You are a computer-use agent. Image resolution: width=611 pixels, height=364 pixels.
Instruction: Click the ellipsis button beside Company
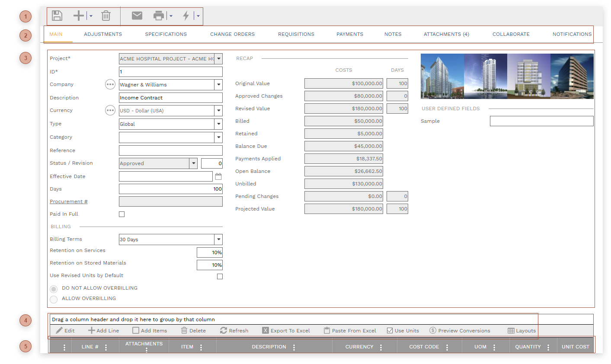(x=110, y=85)
